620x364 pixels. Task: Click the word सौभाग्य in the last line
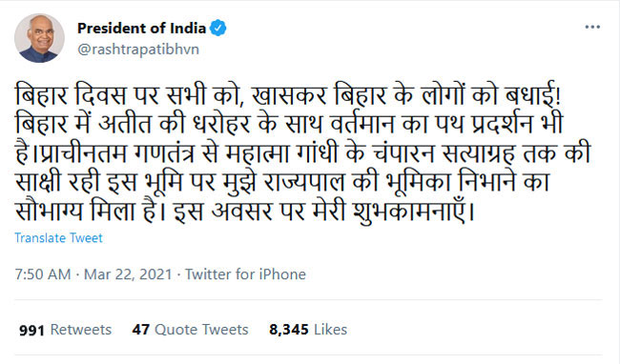pyautogui.click(x=49, y=212)
